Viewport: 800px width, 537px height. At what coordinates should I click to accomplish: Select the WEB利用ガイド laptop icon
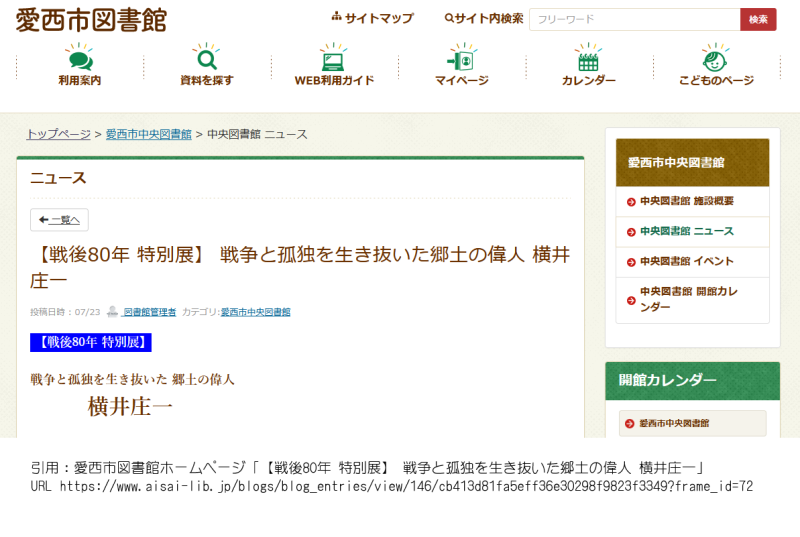tap(334, 60)
